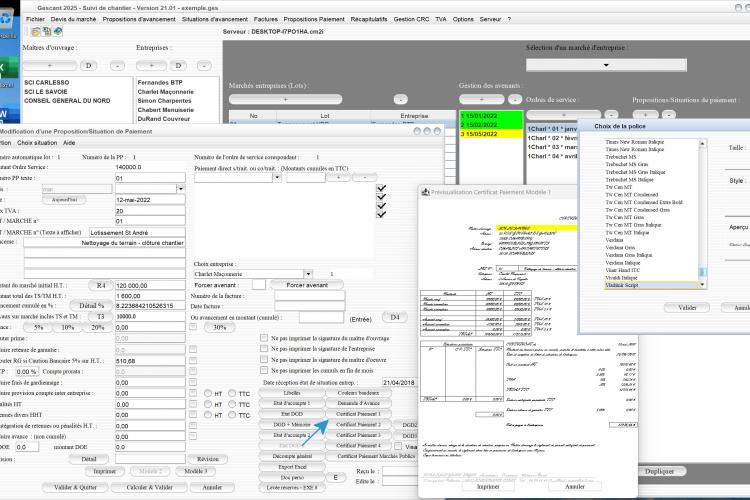Click the Forcer avenant button

click(307, 285)
